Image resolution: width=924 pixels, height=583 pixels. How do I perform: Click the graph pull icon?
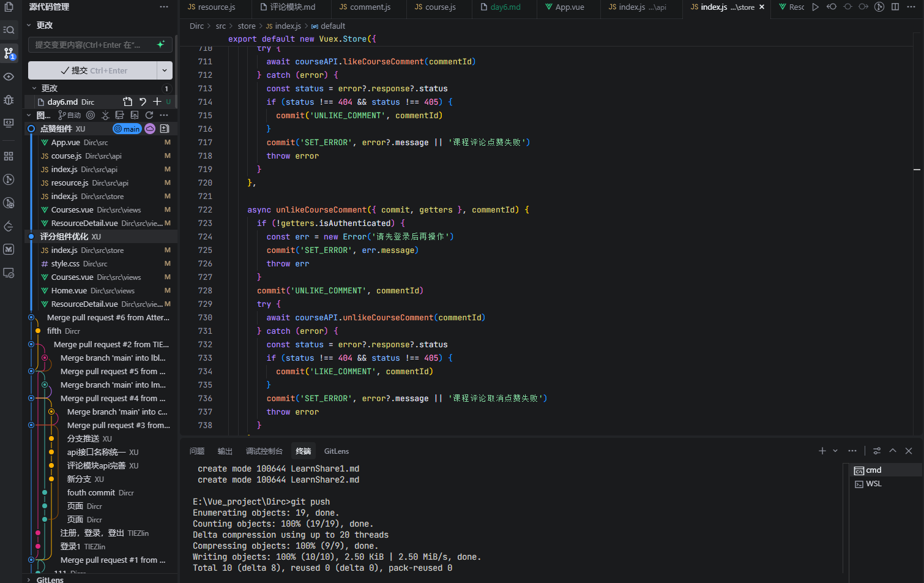click(120, 115)
